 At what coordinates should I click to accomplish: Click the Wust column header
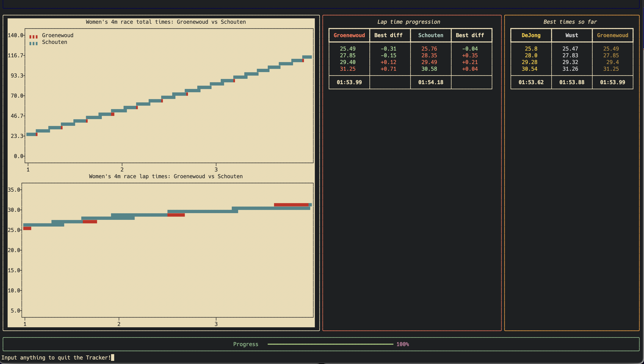pos(571,35)
